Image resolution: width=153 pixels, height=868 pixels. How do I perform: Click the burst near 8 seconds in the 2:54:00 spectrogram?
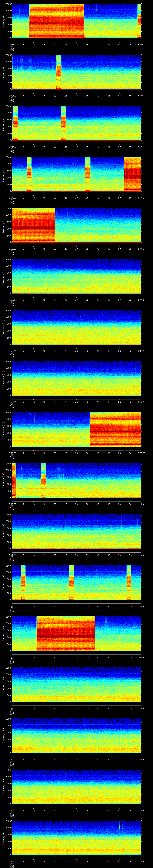tap(29, 174)
